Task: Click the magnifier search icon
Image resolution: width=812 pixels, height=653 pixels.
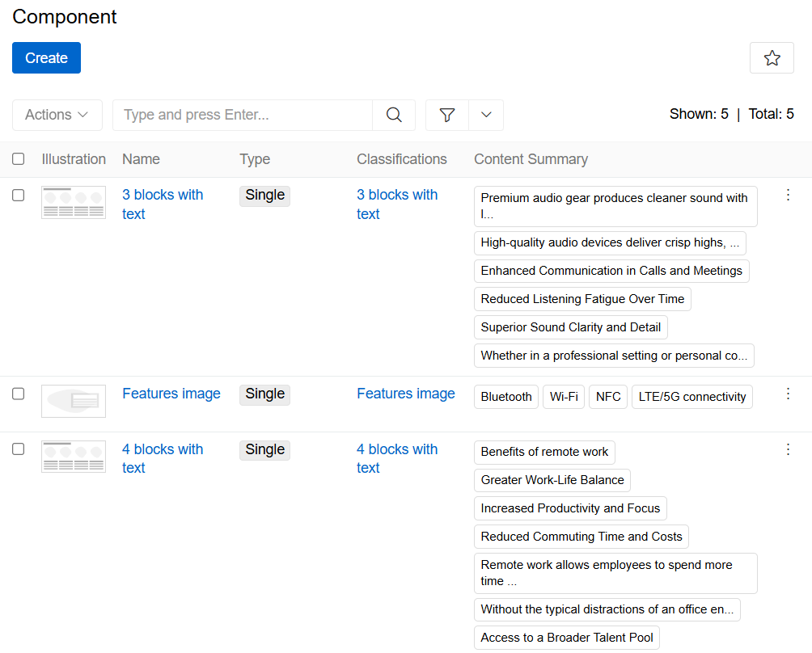Action: 394,115
